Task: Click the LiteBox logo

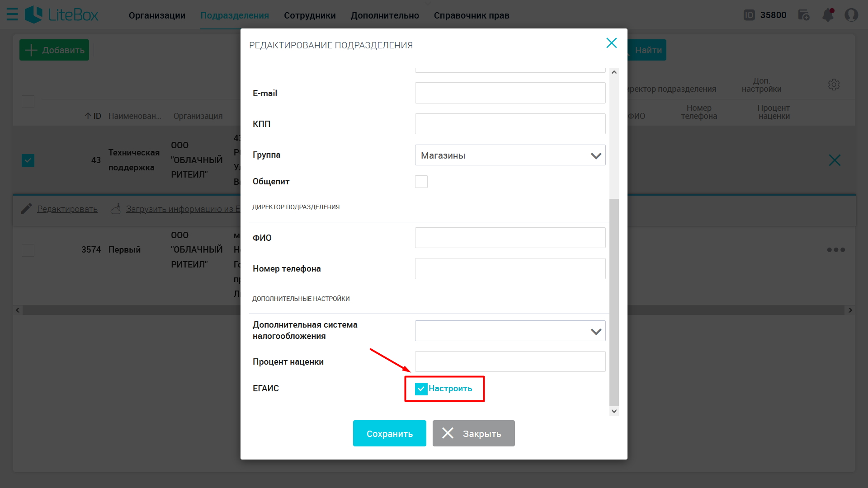Action: [x=61, y=15]
